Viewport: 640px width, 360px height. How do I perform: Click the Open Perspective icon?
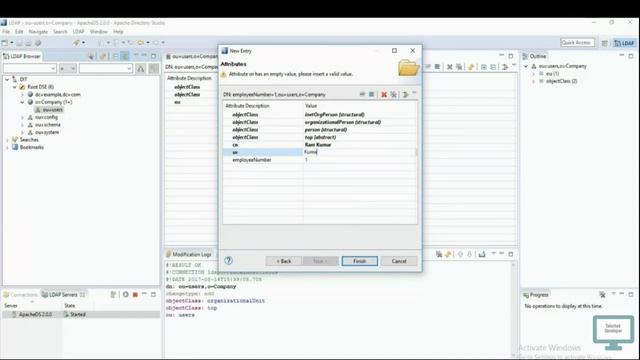(604, 43)
